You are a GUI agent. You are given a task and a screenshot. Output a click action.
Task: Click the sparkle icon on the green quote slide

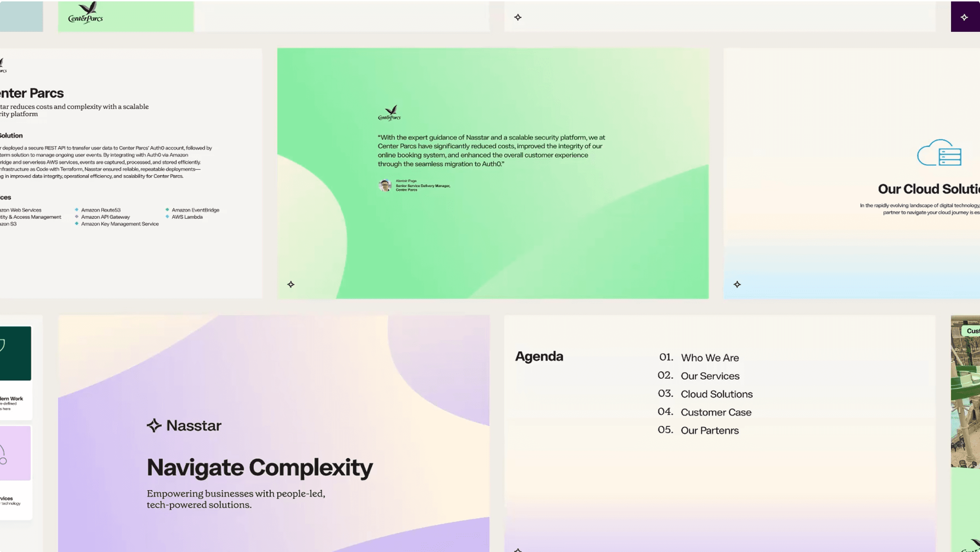click(291, 284)
